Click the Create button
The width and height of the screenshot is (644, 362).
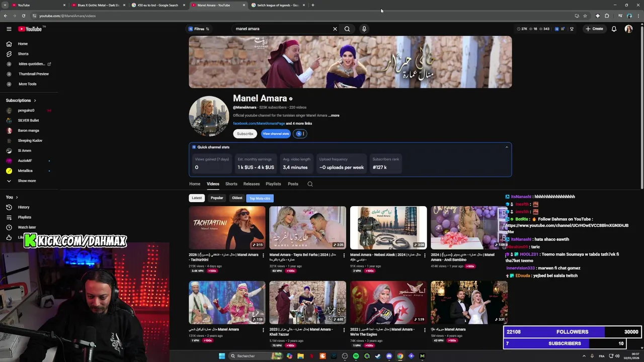click(594, 29)
